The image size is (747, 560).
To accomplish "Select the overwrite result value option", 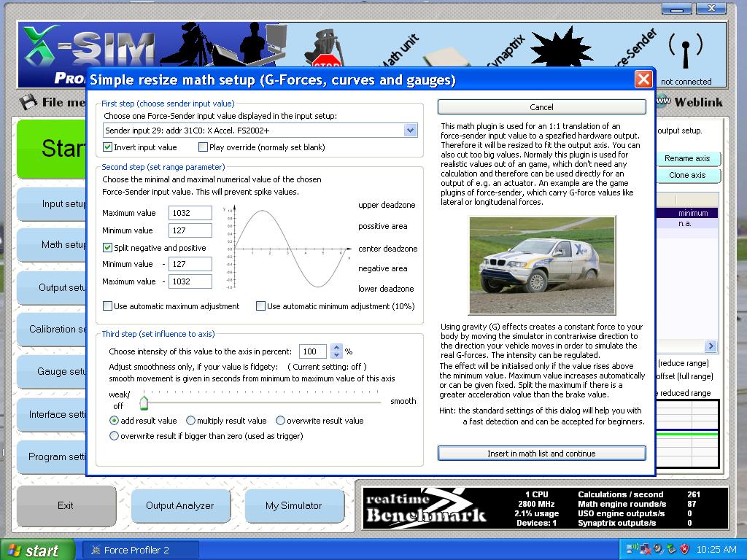I will click(280, 421).
